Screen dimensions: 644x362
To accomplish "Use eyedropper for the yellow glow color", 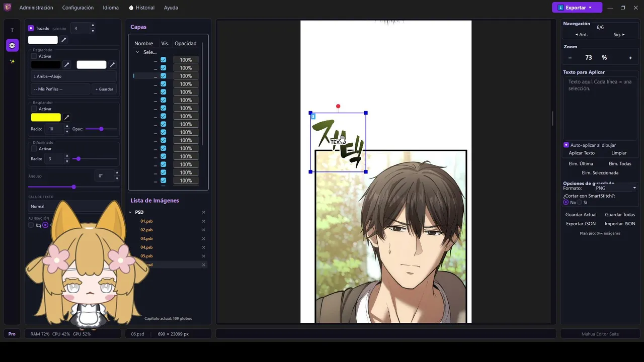I will click(66, 117).
